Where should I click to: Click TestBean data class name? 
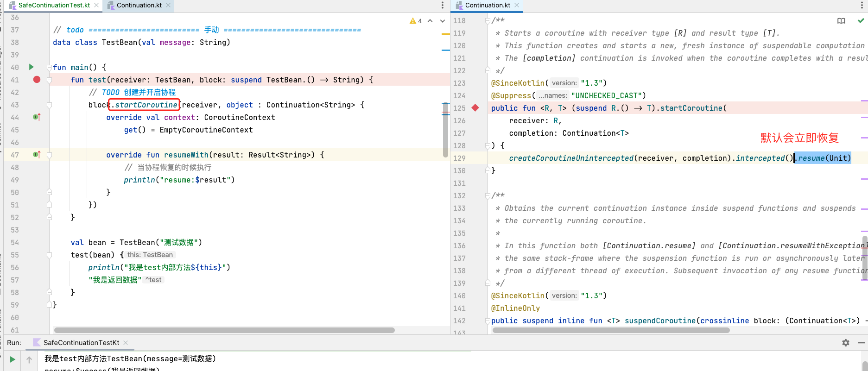[120, 42]
